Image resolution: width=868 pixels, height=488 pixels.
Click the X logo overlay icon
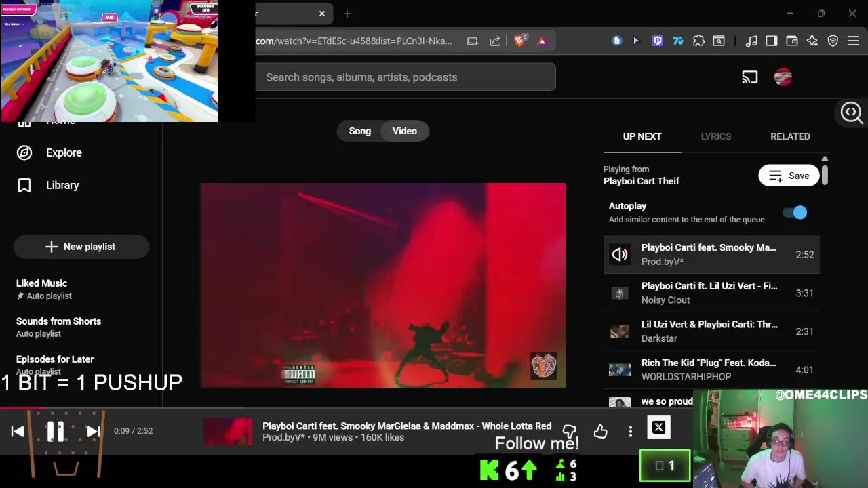coord(658,428)
